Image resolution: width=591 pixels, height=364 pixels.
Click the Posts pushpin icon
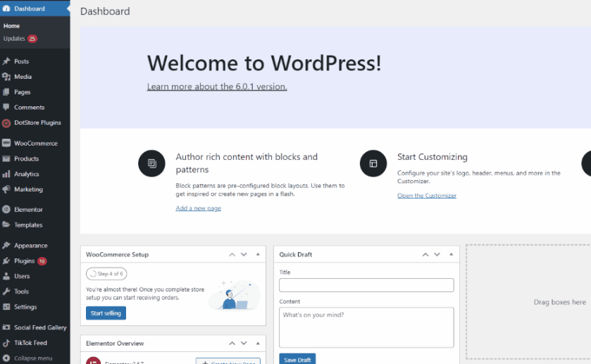6,61
